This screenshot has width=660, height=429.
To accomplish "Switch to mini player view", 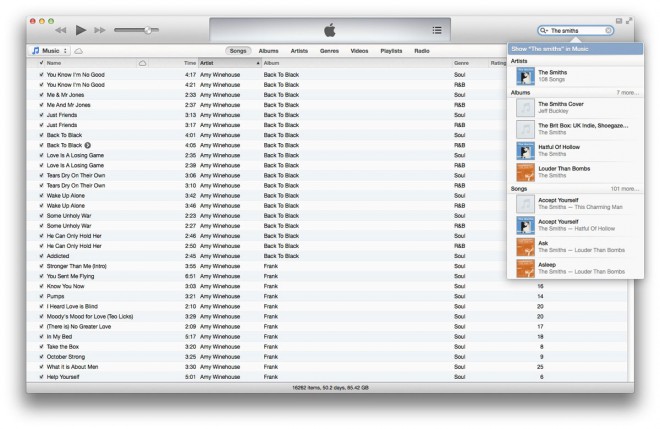I will pyautogui.click(x=620, y=20).
